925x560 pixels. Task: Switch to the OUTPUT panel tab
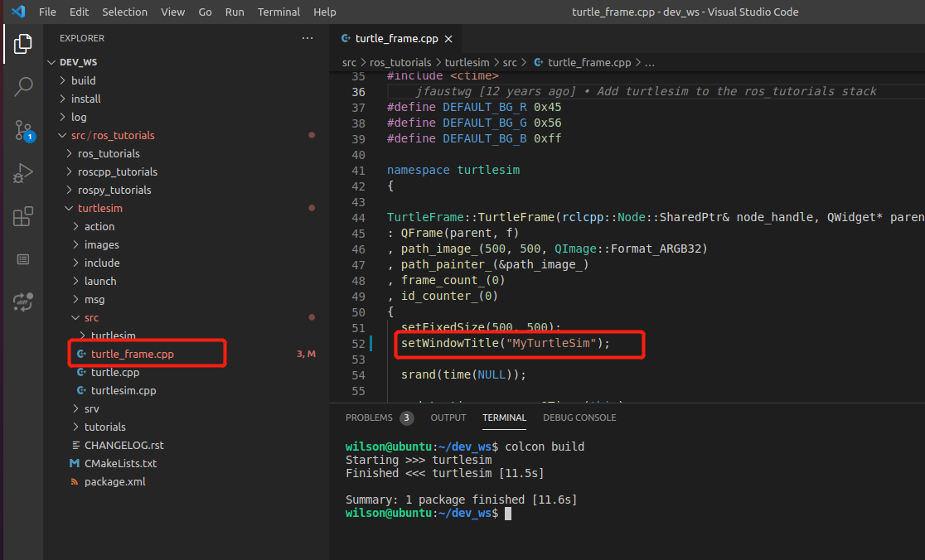(448, 418)
